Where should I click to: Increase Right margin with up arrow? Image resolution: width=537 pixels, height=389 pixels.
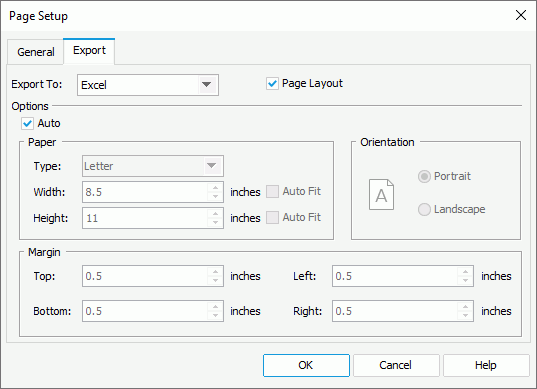[x=465, y=306]
